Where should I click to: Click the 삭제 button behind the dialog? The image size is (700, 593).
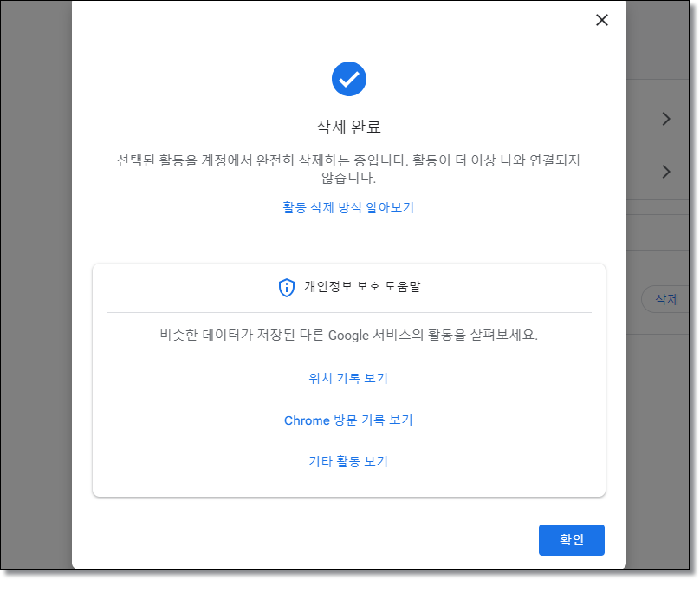coord(665,298)
